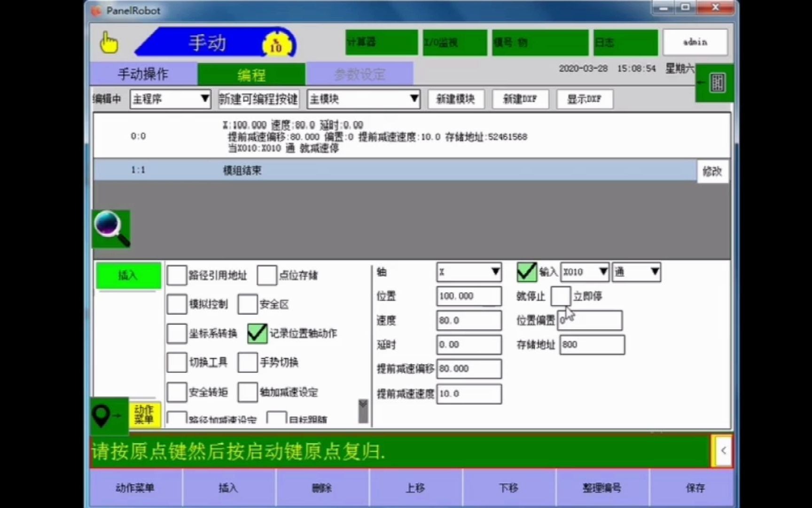Click 动作菜单 in bottom bar

coord(135,488)
